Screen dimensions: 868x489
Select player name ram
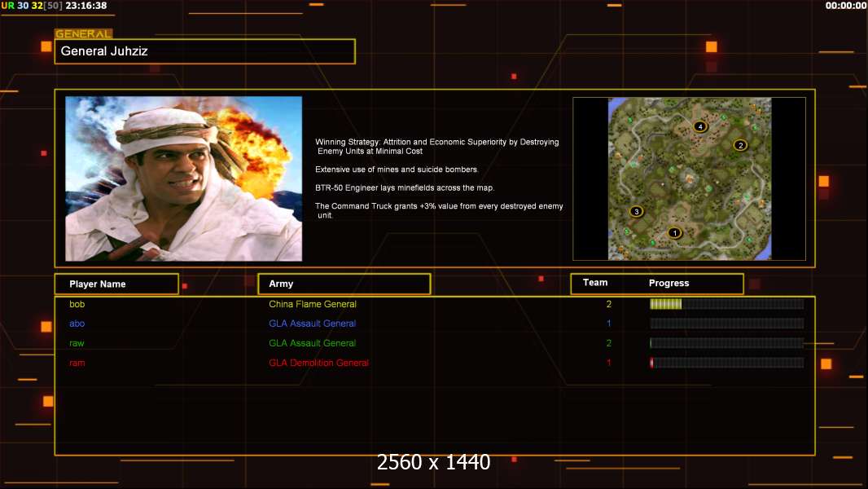(77, 363)
